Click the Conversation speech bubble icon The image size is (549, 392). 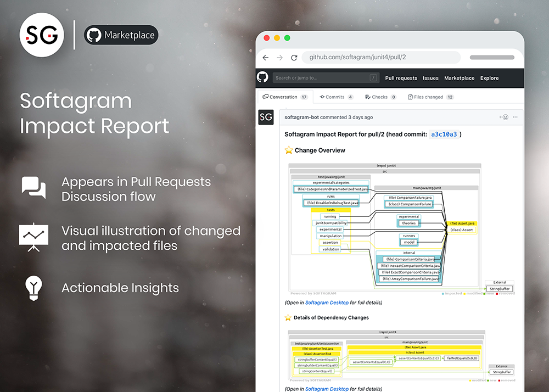(266, 97)
